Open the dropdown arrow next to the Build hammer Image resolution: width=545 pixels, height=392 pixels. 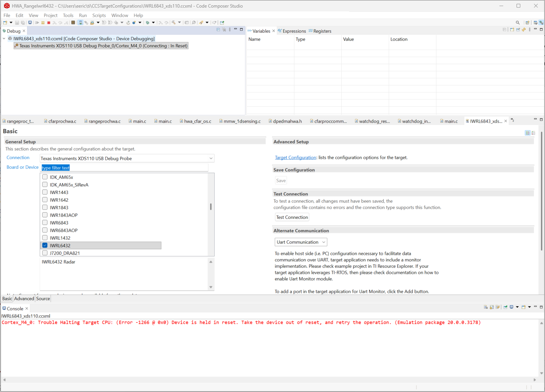[179, 23]
